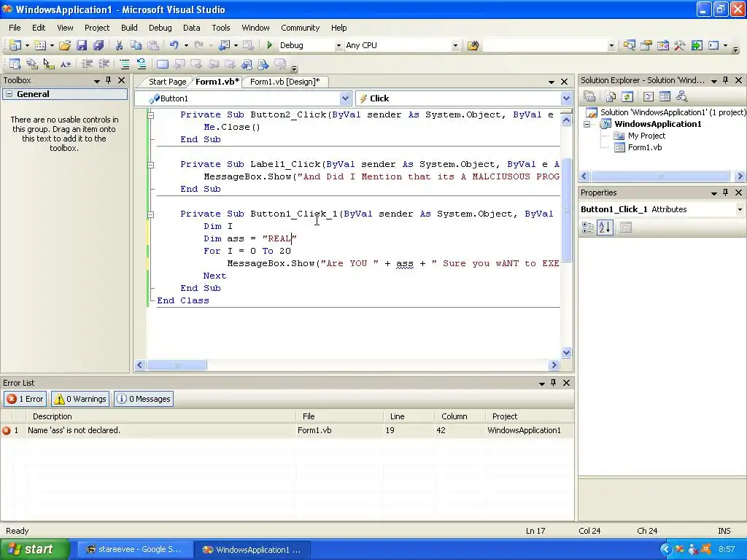Open the Debug configuration dropdown

pyautogui.click(x=338, y=46)
